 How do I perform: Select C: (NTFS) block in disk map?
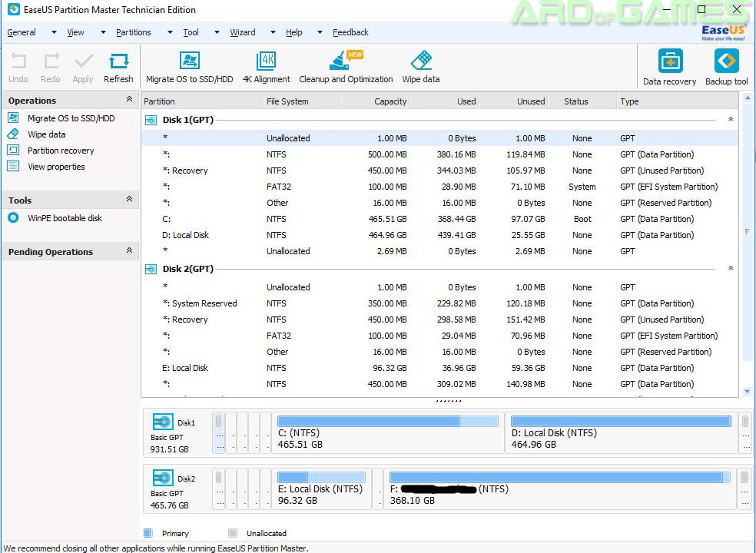click(x=388, y=433)
